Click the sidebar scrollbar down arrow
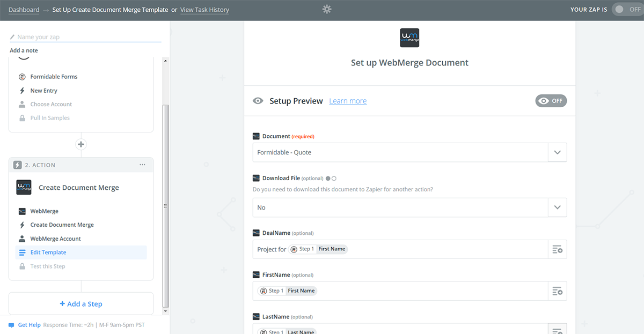Viewport: 644px width, 334px height. coord(166,311)
